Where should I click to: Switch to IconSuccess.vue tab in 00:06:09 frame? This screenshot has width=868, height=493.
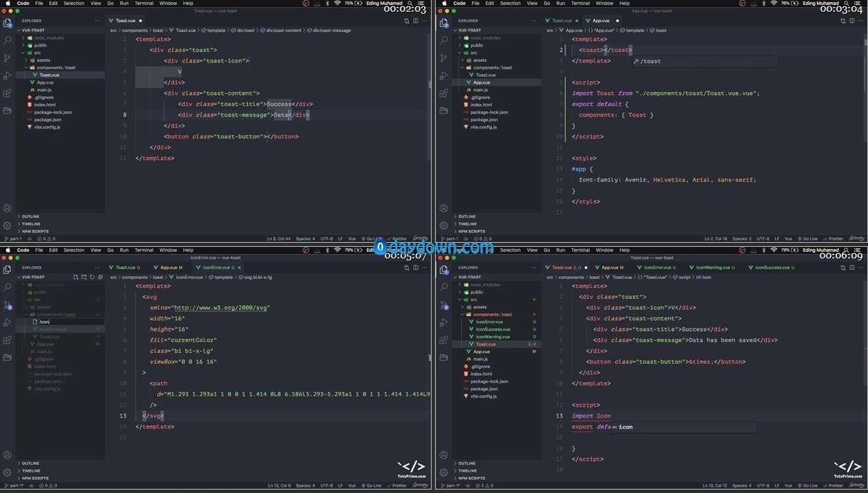point(773,267)
